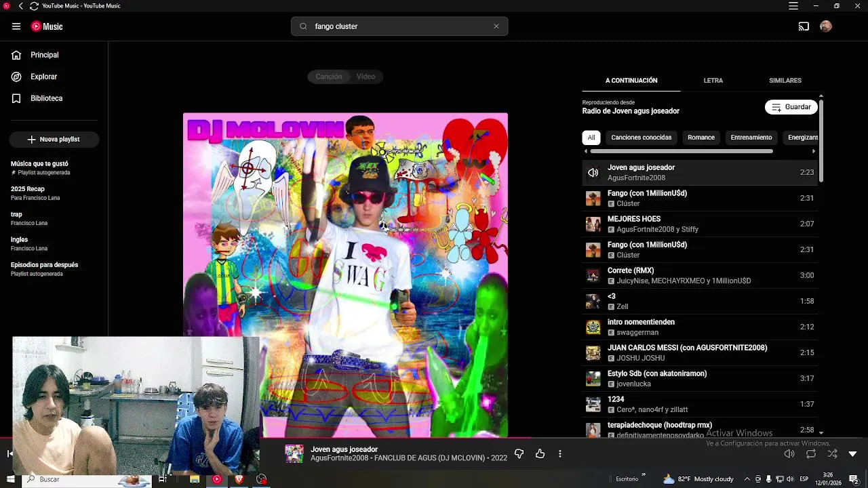Open Windows notification center
The width and height of the screenshot is (868, 488).
(x=852, y=479)
